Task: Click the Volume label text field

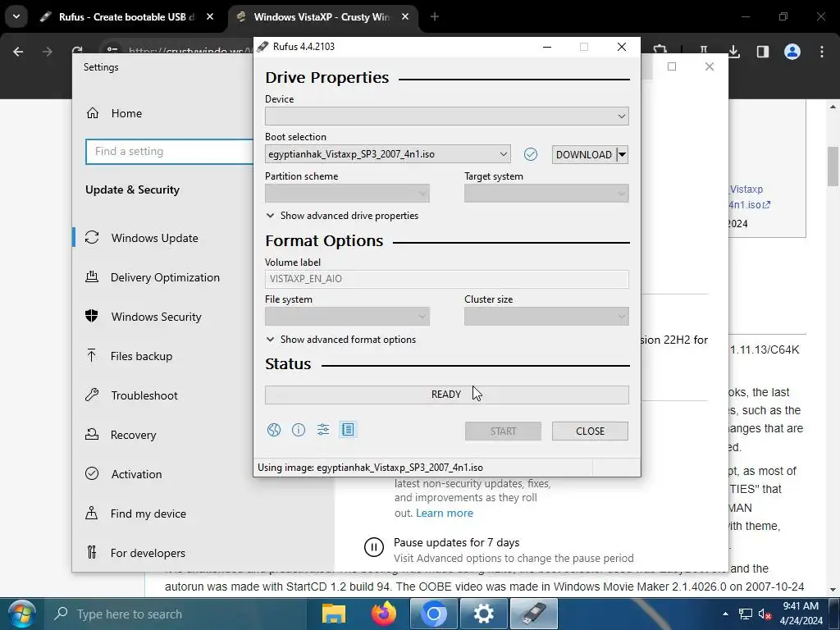Action: (x=447, y=279)
